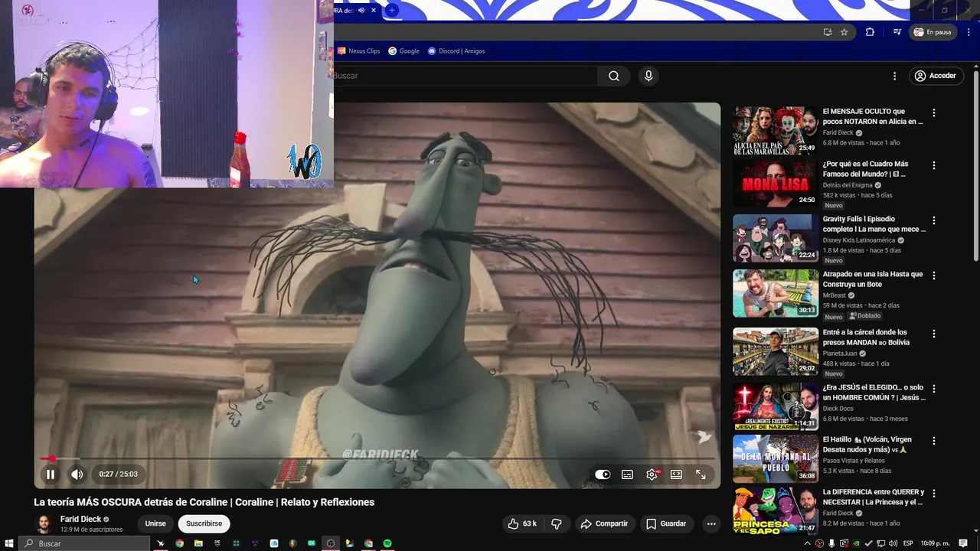Screen dimensions: 980x551
Task: Open Chrome extensions puzzle icon
Action: [x=870, y=32]
